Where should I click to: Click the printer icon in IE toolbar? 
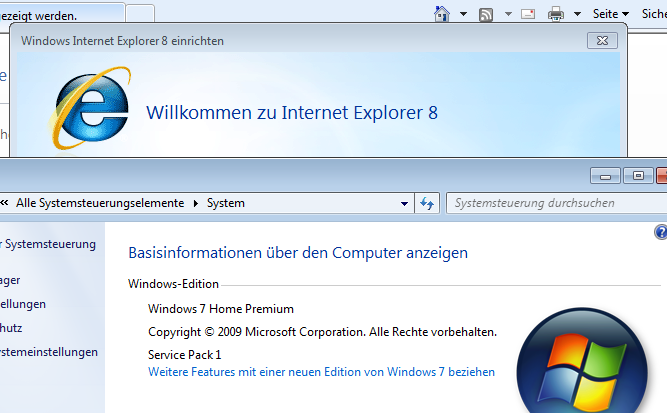point(556,14)
